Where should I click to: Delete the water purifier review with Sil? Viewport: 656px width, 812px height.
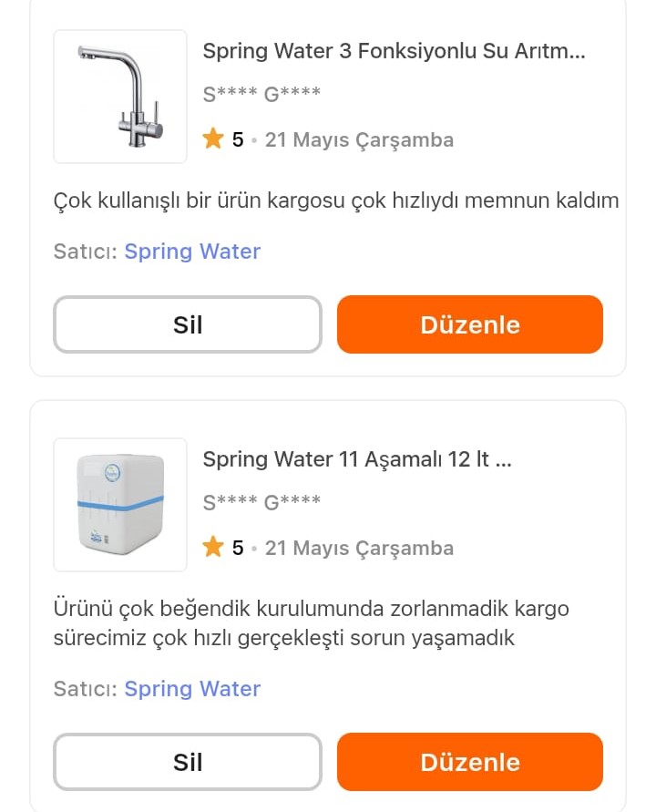(188, 762)
